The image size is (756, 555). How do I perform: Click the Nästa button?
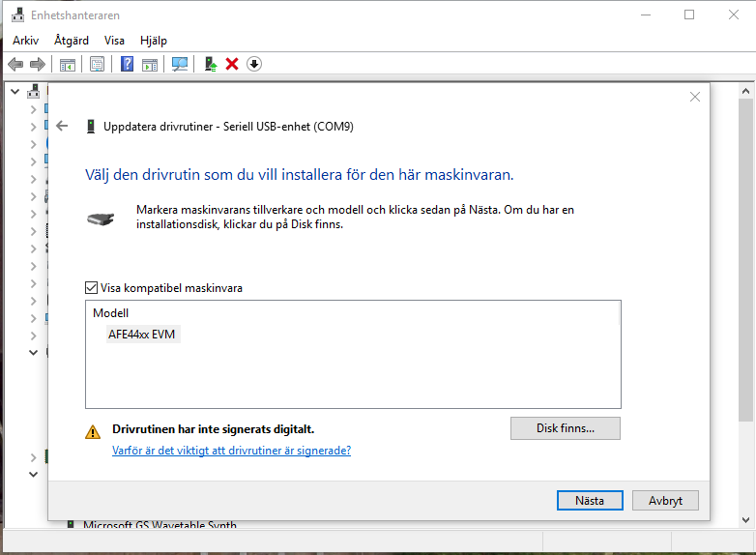coord(590,501)
